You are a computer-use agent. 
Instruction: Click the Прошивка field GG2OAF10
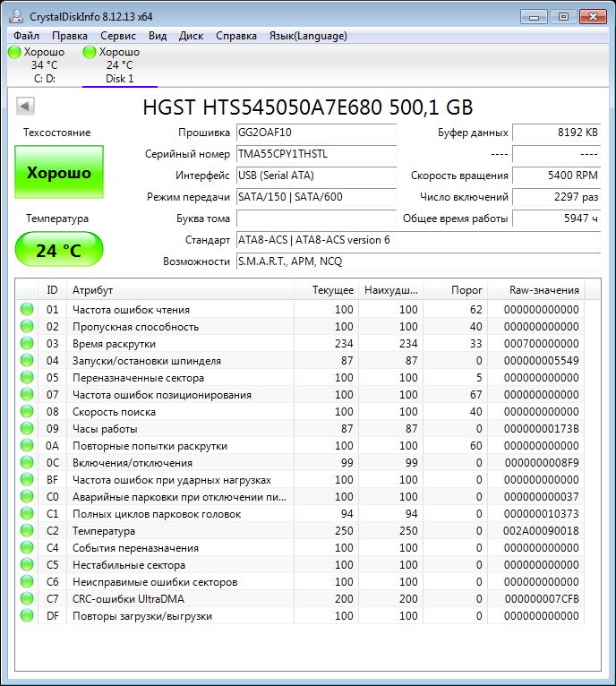316,133
